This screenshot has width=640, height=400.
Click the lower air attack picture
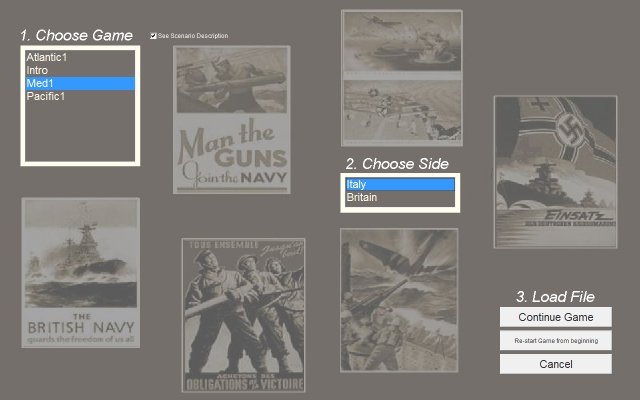tap(401, 112)
